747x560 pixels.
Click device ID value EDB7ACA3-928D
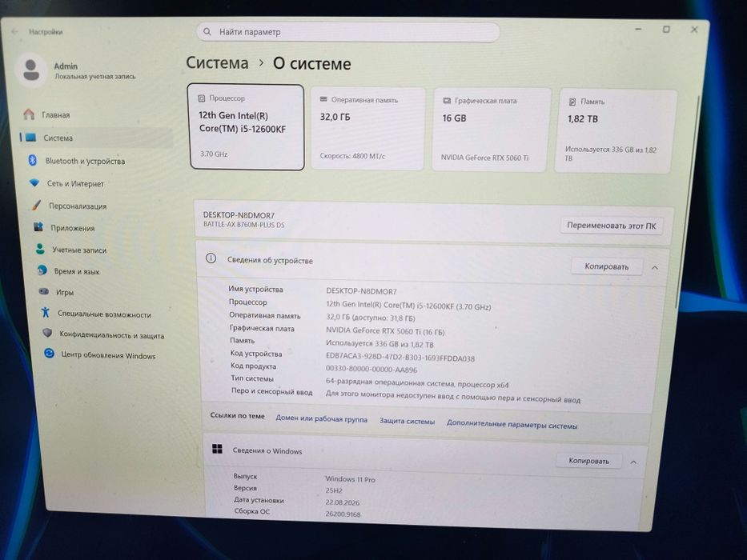pyautogui.click(x=400, y=358)
